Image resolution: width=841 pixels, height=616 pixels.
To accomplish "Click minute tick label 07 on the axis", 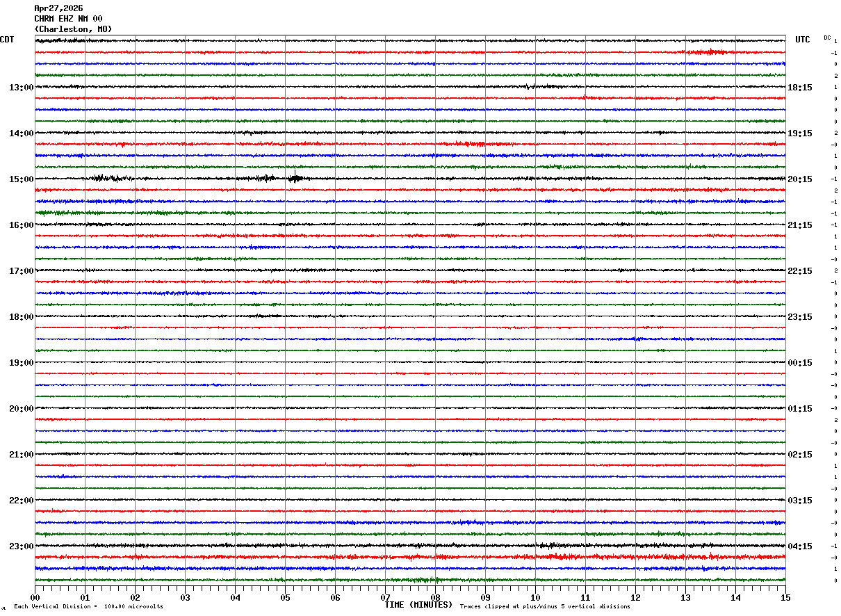I will [385, 597].
